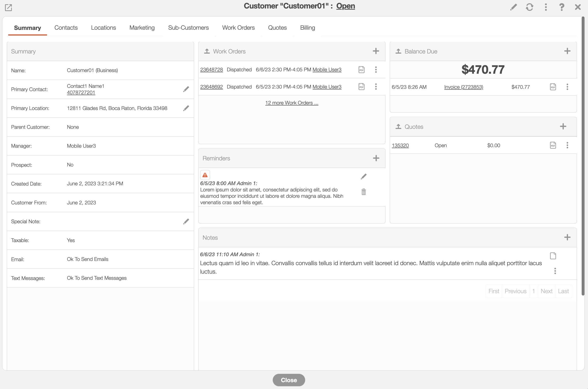588x389 pixels.
Task: Click the page icon on the note
Action: [x=553, y=256]
